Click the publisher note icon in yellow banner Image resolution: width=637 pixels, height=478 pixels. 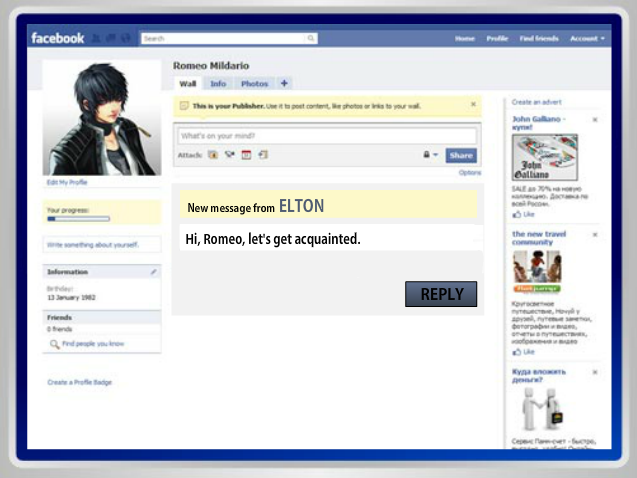184,106
